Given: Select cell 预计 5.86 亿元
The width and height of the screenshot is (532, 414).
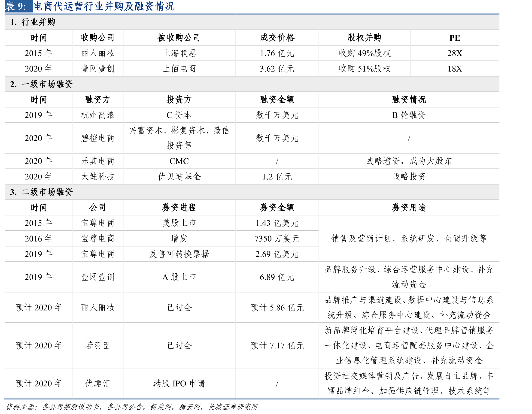Looking at the screenshot, I should [277, 308].
